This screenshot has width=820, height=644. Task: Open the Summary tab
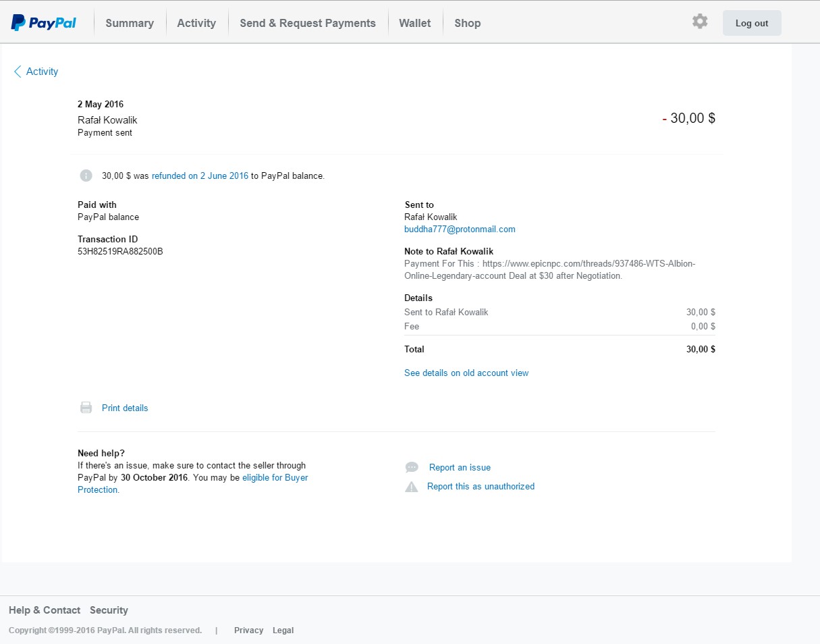(x=130, y=23)
